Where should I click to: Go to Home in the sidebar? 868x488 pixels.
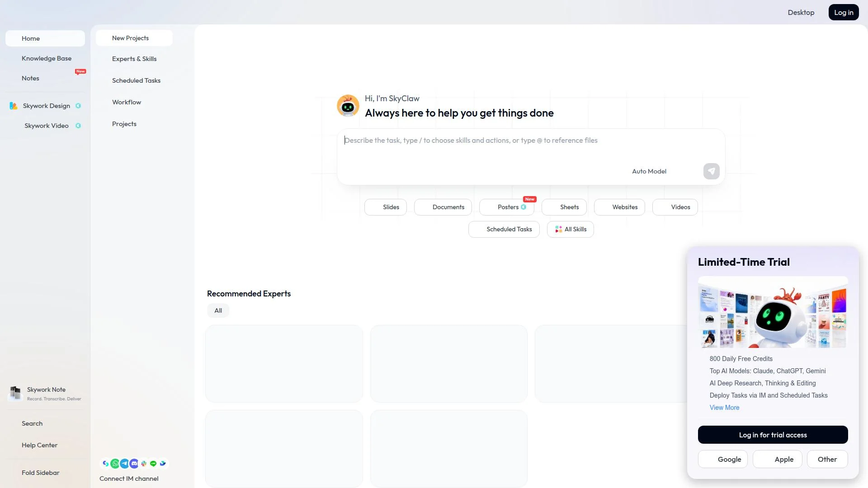click(x=45, y=38)
